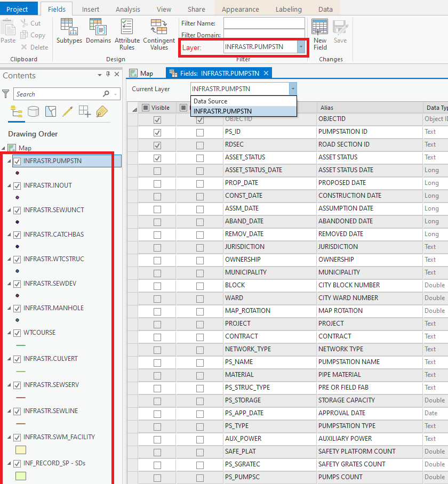This screenshot has width=448, height=484.
Task: Choose the List By Editing pencil icon
Action: pyautogui.click(x=67, y=111)
